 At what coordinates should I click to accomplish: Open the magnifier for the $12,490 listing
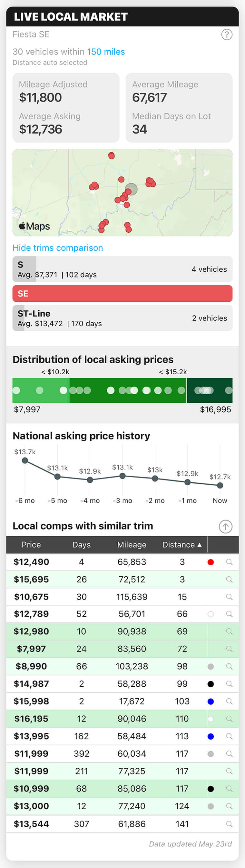pyautogui.click(x=230, y=562)
